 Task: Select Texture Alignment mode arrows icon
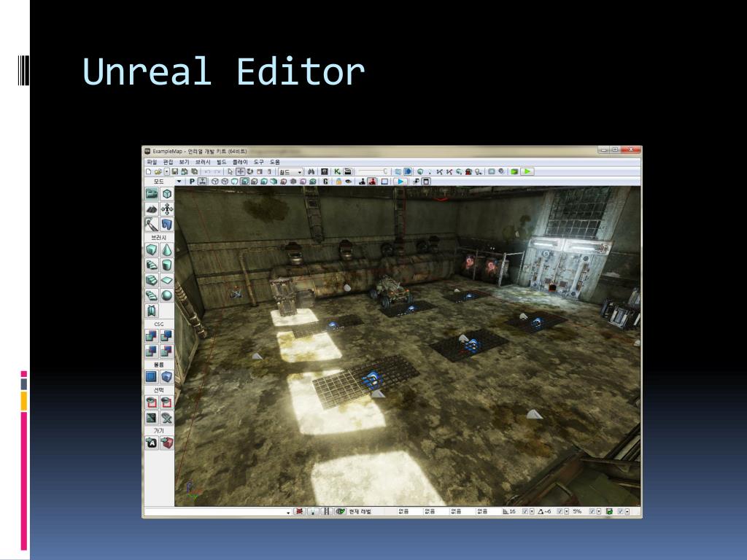tap(167, 209)
